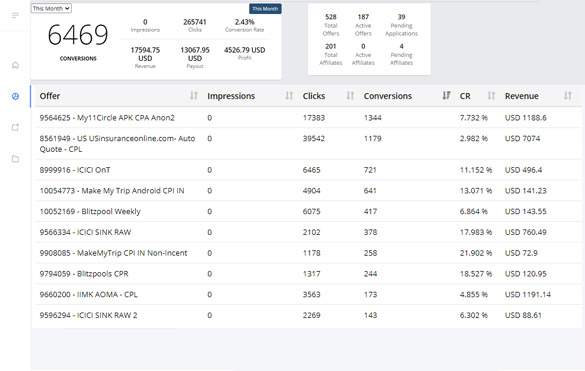Viewport: 585px width, 371px height.
Task: Open offer 9564625 My11Circle APK CPA Anon2
Action: click(107, 118)
